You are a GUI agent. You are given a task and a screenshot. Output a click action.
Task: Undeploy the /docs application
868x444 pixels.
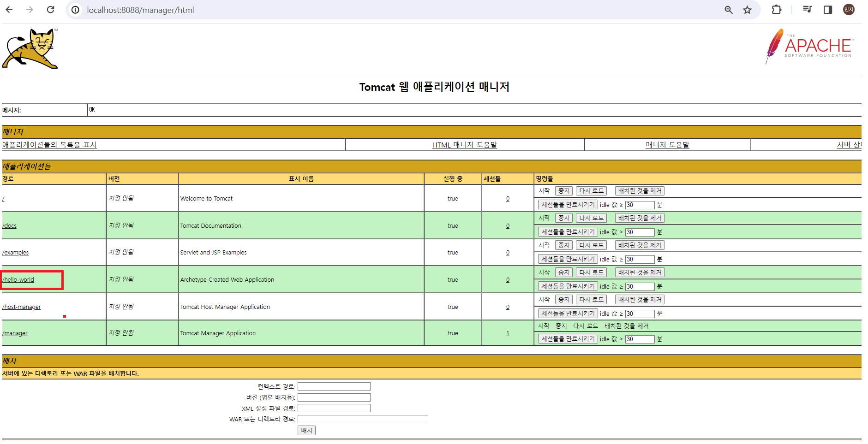[640, 218]
